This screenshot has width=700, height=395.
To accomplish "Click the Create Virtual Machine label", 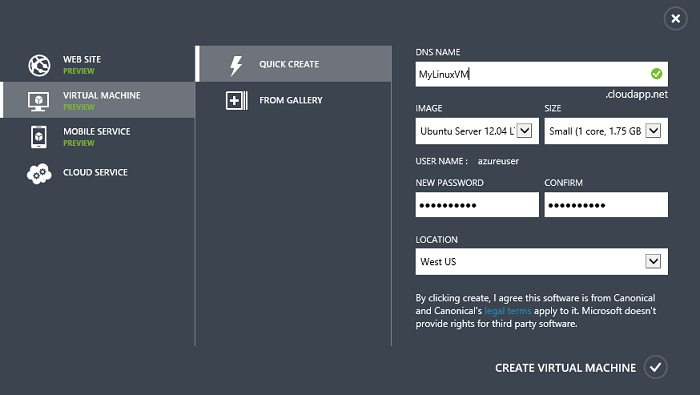I will click(565, 368).
